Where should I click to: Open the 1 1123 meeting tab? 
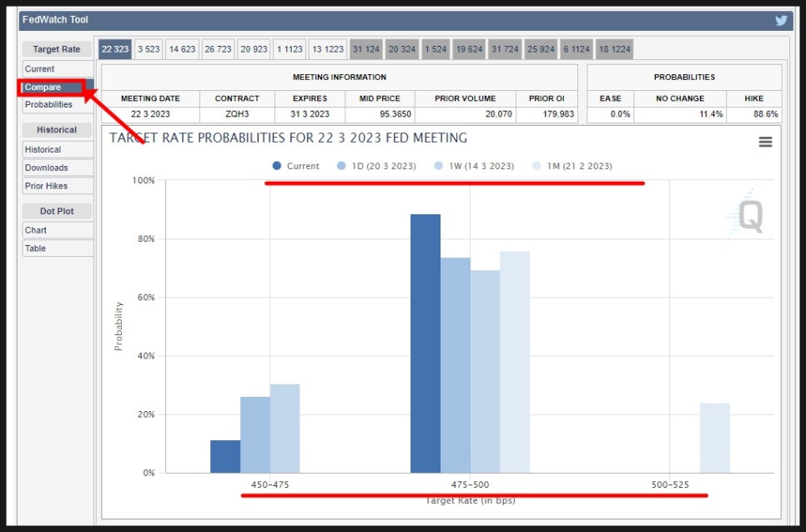[x=290, y=49]
